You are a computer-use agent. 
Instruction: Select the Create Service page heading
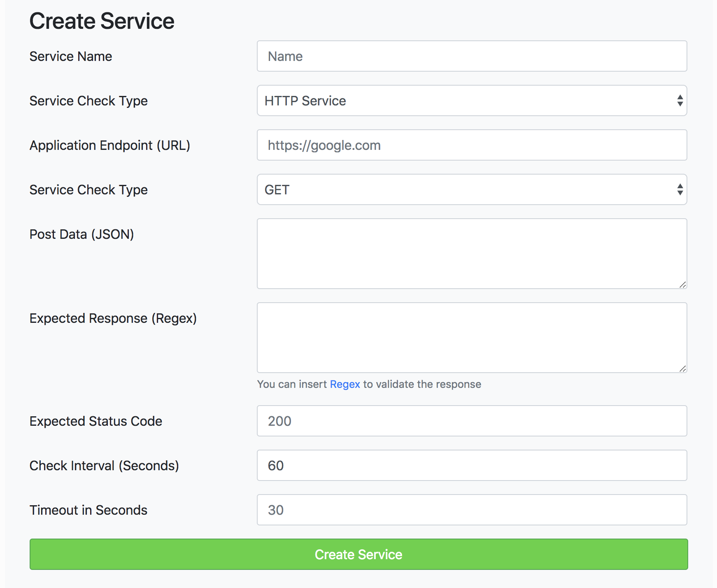point(102,21)
